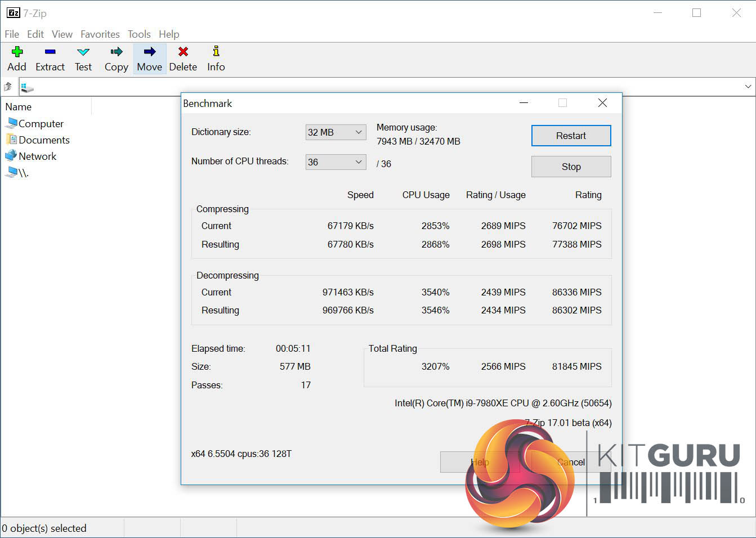This screenshot has width=756, height=538.
Task: Select Computer in the file list
Action: 41,124
